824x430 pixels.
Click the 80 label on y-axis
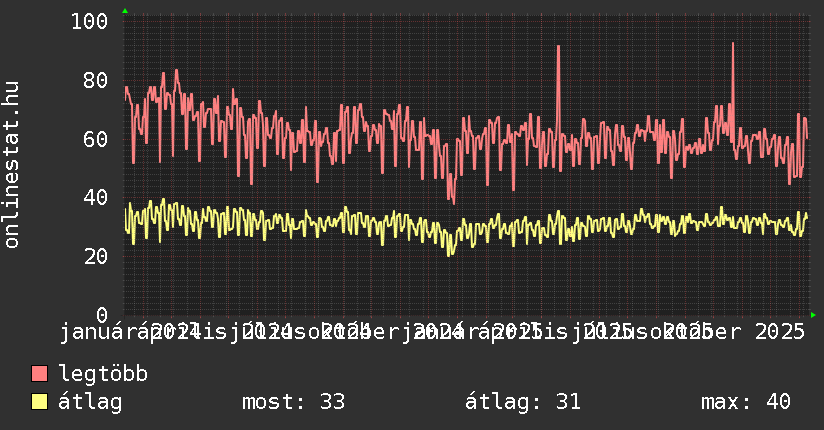tap(96, 81)
